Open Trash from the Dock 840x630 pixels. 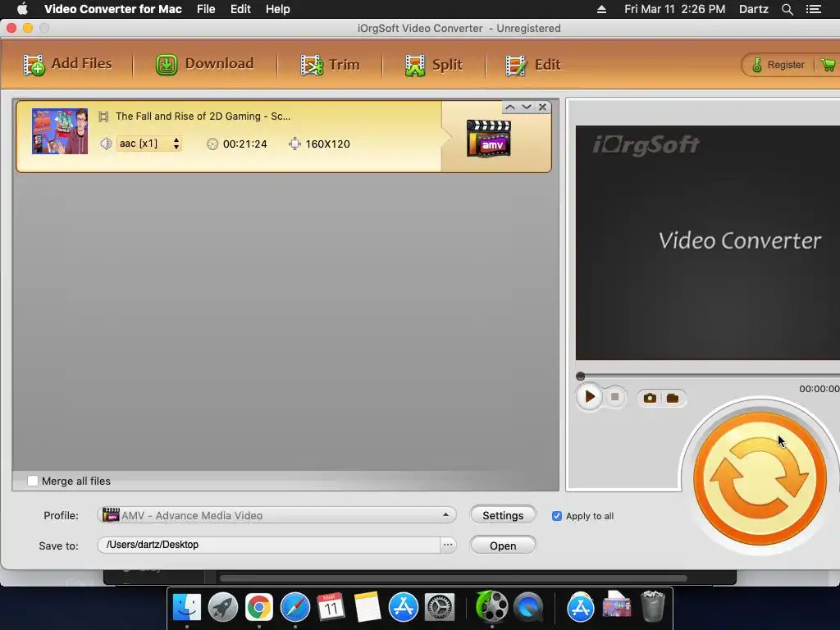(652, 606)
